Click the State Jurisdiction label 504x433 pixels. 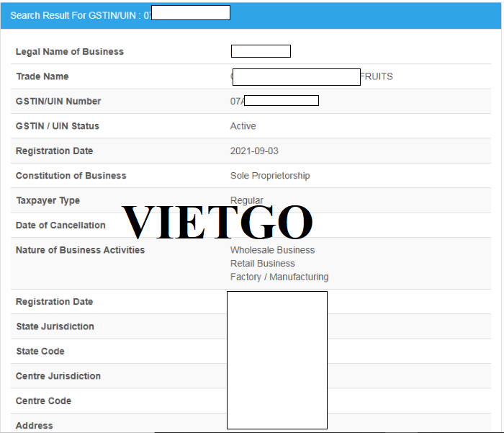[x=55, y=326]
